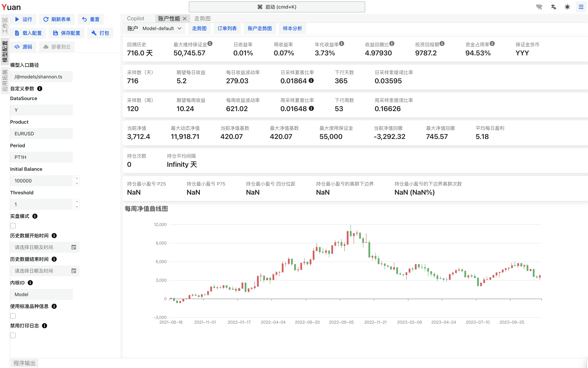Click info icon beside weekly Sharpe 0.01648
Screen dimensions: 588x368
tap(311, 109)
